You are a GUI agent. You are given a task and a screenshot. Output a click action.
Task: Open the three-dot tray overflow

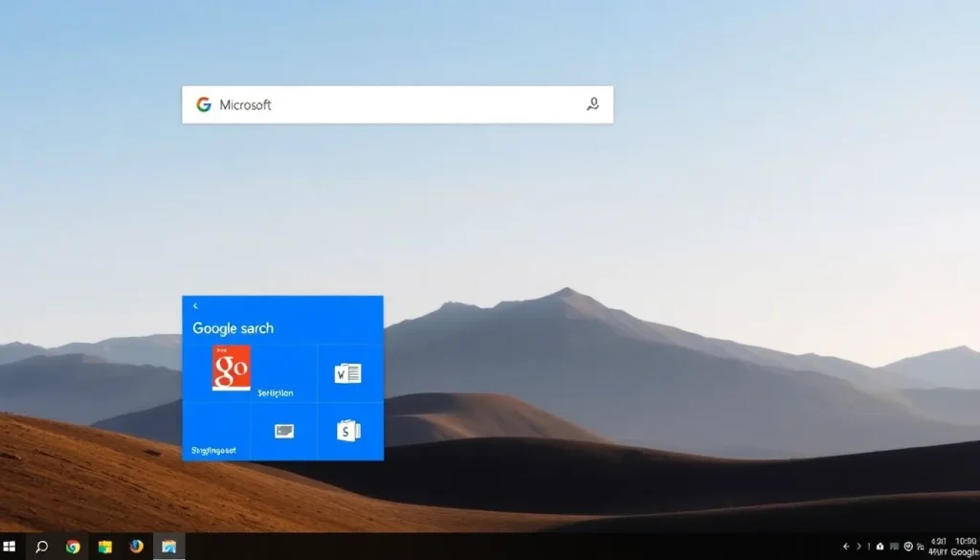pos(869,547)
